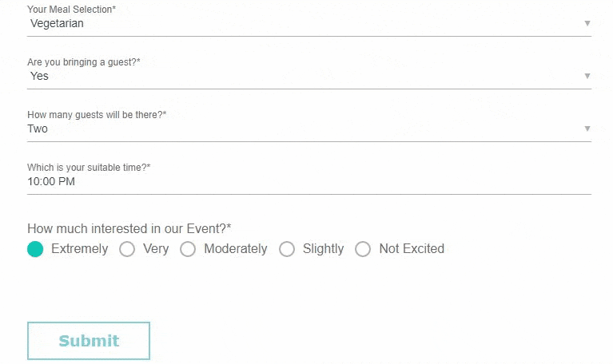Click the 'How much interested in our Event?*' heading
The image size is (613, 364).
[x=129, y=228]
